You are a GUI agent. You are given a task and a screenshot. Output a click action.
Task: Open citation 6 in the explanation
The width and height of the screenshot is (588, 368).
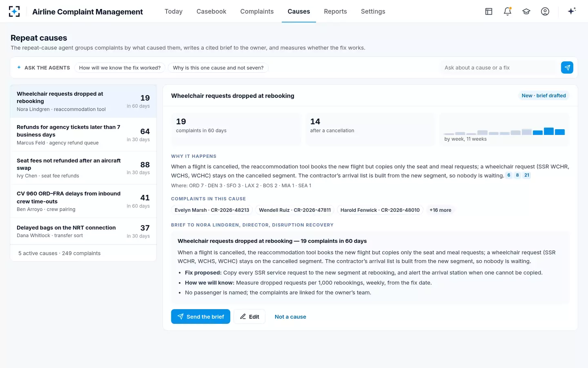click(x=509, y=175)
